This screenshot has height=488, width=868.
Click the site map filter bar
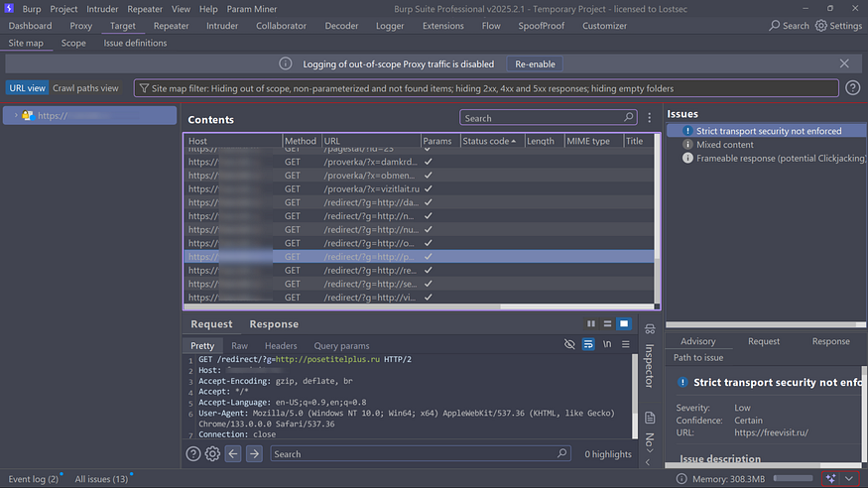[486, 88]
